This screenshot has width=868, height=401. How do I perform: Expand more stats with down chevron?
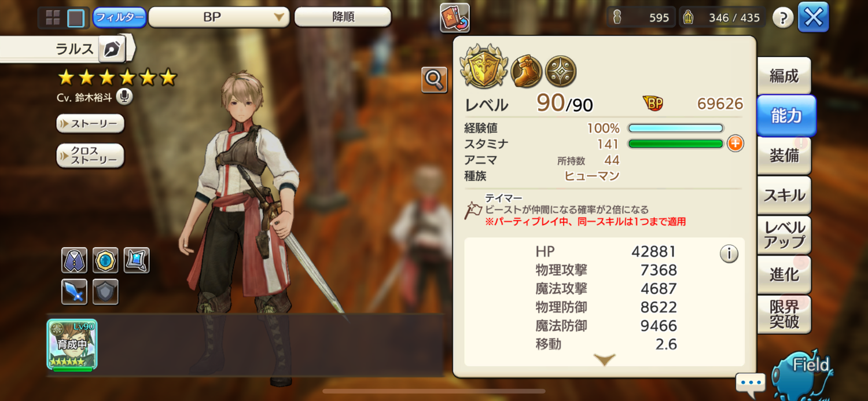click(x=605, y=360)
